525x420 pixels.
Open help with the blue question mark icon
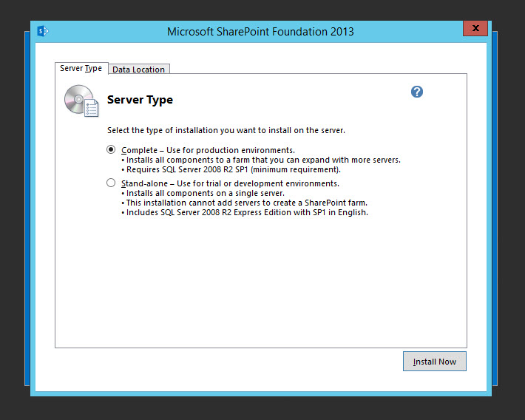tap(417, 92)
